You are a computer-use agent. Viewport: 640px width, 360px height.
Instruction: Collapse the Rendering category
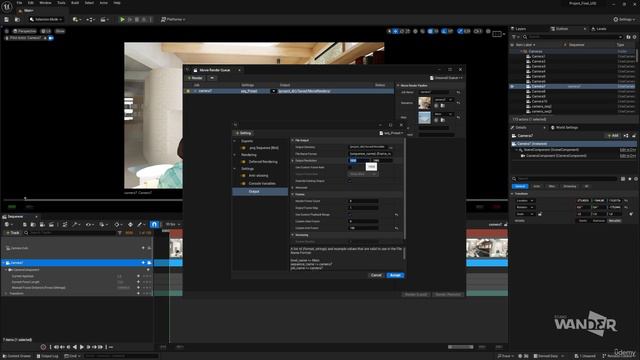(235, 155)
